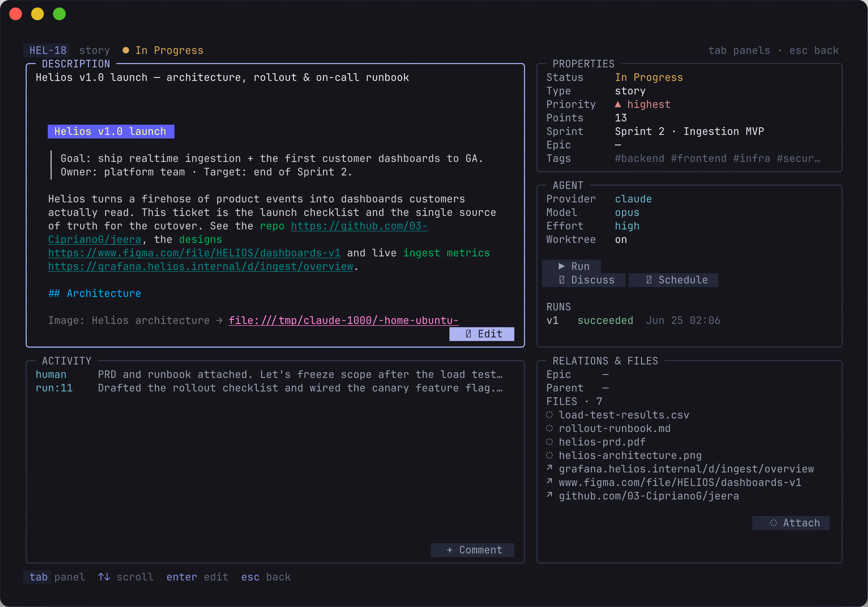Image resolution: width=868 pixels, height=607 pixels.
Task: Select the "human" activity comment row
Action: click(x=269, y=374)
